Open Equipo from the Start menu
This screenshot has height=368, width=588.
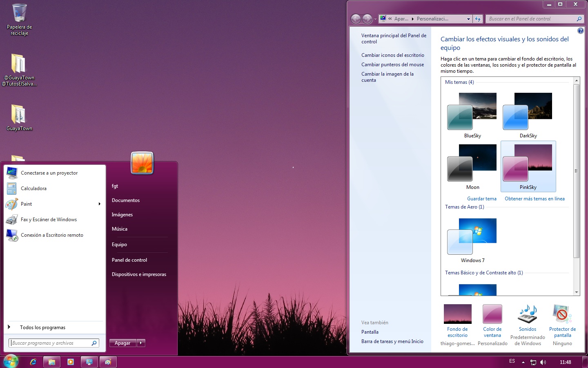point(119,245)
